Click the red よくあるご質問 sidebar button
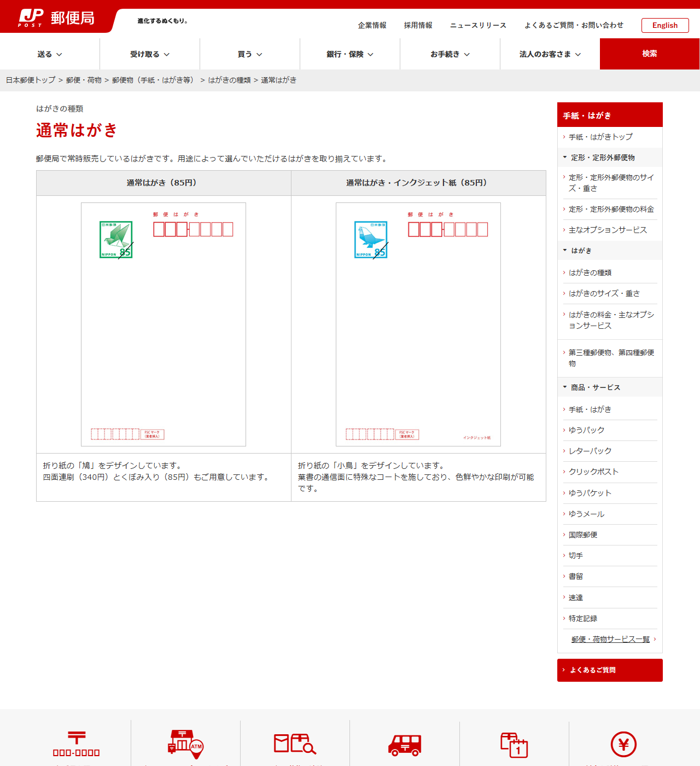700x766 pixels. point(610,670)
